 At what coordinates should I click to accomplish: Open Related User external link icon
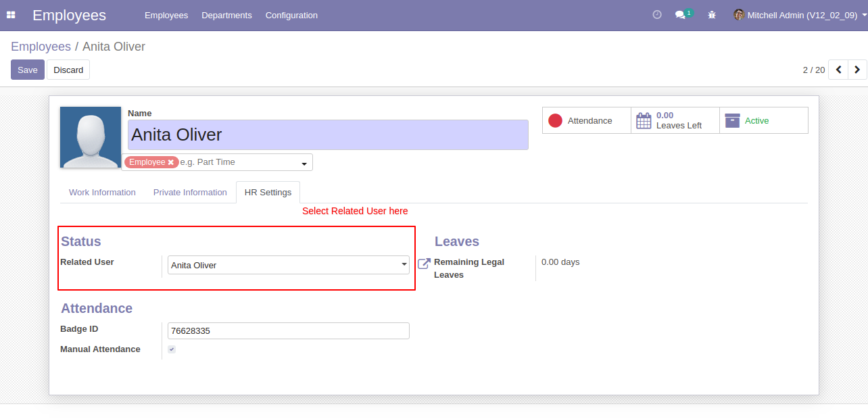tap(424, 264)
